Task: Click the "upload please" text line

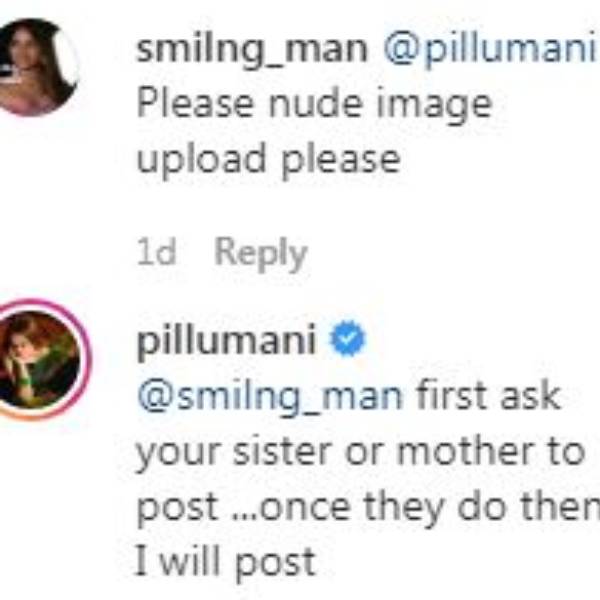Action: (267, 158)
